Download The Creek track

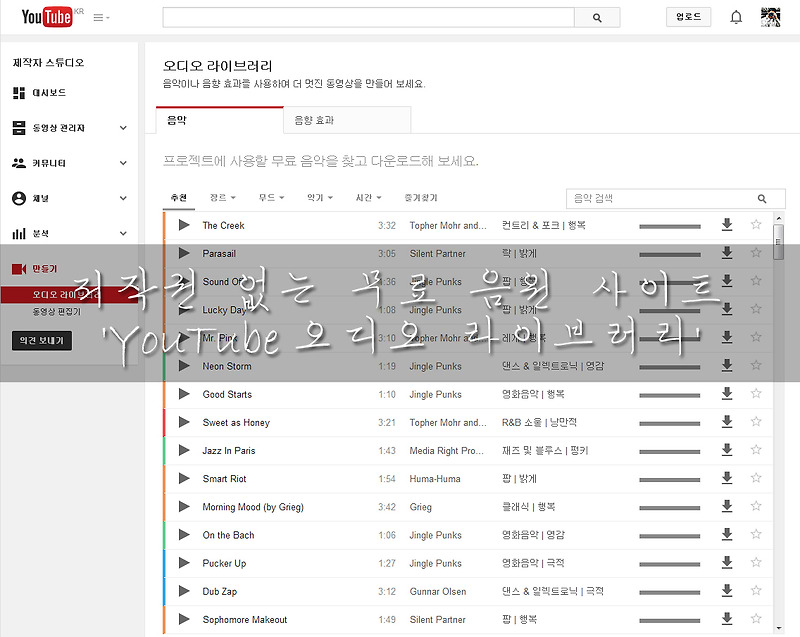[x=727, y=225]
